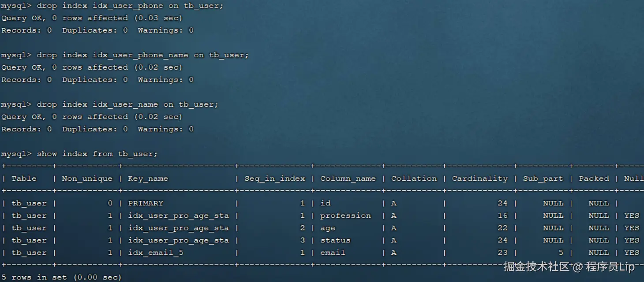Screen dimensions: 644x282
Task: Click 'idx_user_pro_age_sta' in the age row
Action: (x=179, y=228)
